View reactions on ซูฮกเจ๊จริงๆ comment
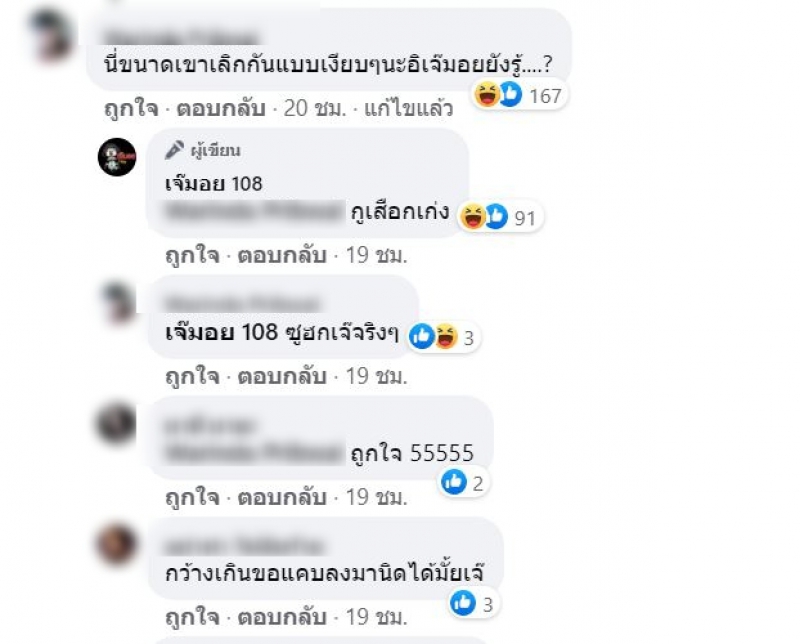The width and height of the screenshot is (800, 644). [444, 337]
